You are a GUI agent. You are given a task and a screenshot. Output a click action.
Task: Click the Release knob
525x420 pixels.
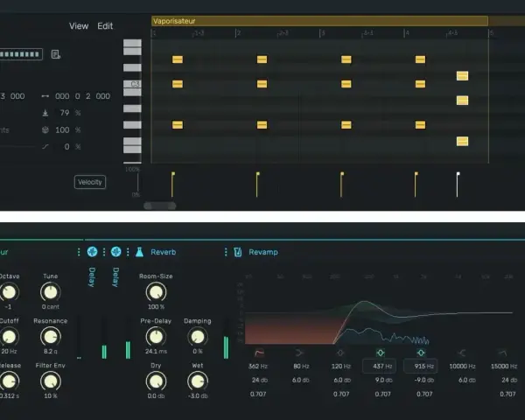pos(9,381)
